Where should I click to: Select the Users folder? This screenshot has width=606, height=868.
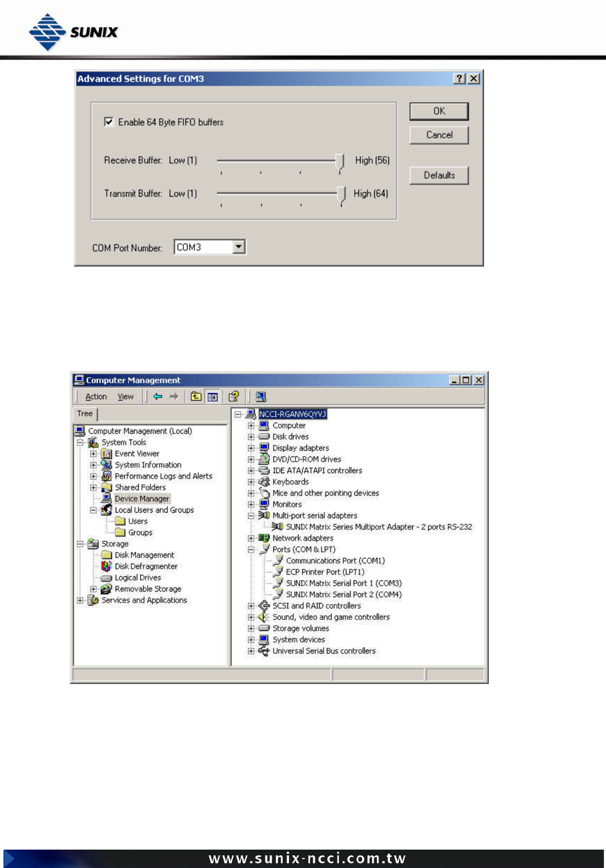click(x=138, y=522)
